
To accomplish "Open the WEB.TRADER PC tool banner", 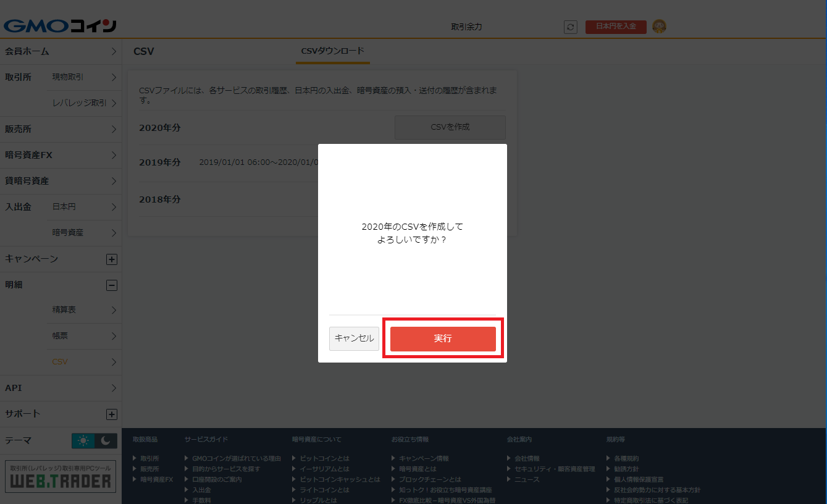I will (x=60, y=476).
